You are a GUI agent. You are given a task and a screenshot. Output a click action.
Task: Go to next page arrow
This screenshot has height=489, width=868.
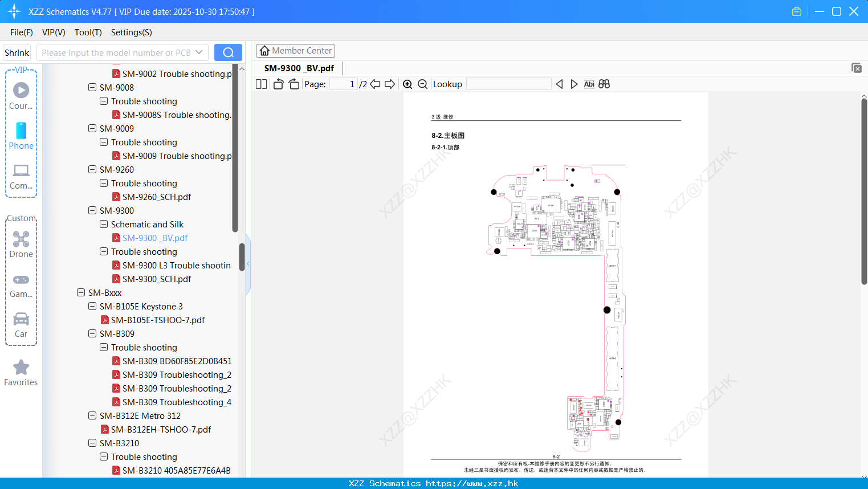coord(390,84)
